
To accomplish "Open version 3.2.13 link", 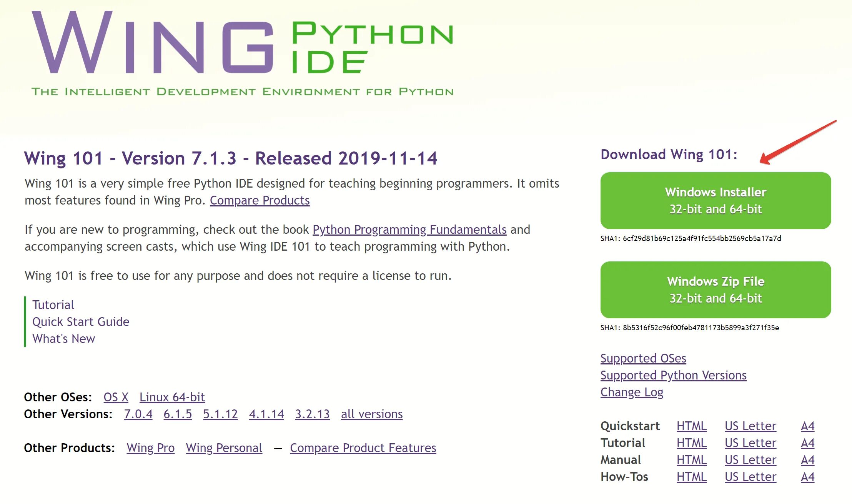I will point(313,414).
